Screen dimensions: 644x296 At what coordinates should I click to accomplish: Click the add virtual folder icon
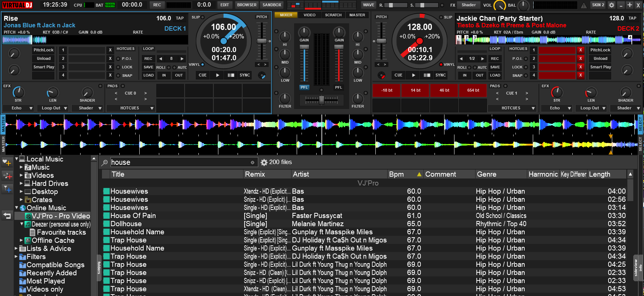point(7,176)
